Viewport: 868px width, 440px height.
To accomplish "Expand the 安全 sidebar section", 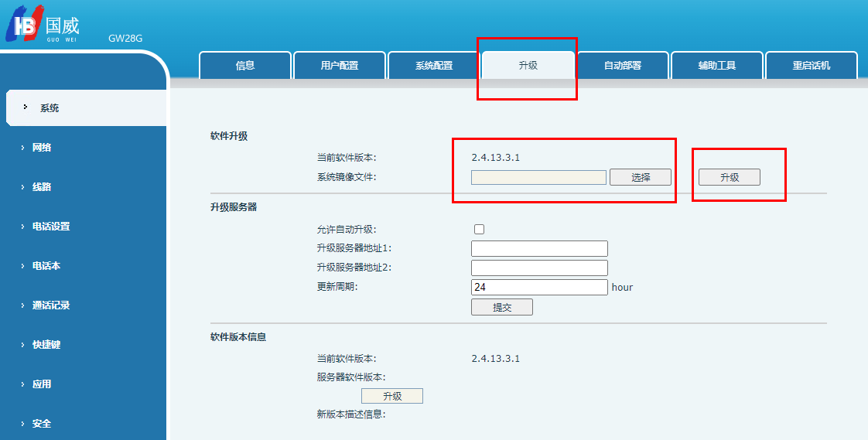I will click(x=42, y=424).
